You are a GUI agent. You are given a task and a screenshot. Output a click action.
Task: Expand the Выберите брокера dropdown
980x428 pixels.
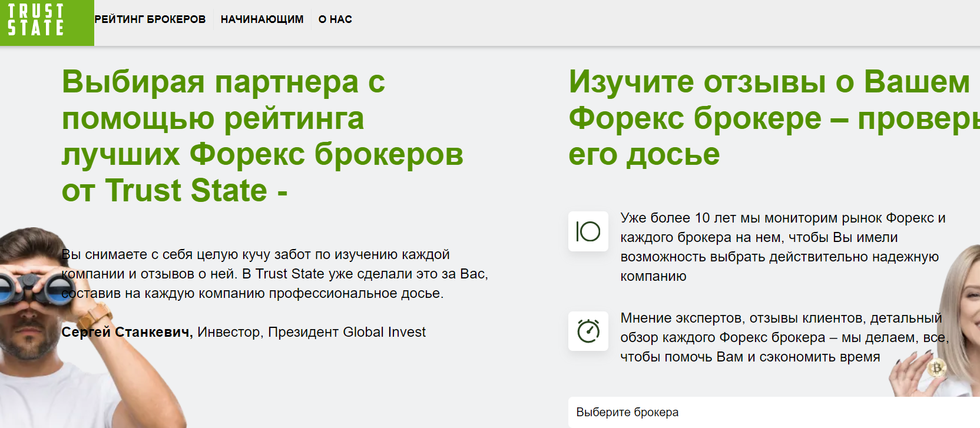[766, 412]
